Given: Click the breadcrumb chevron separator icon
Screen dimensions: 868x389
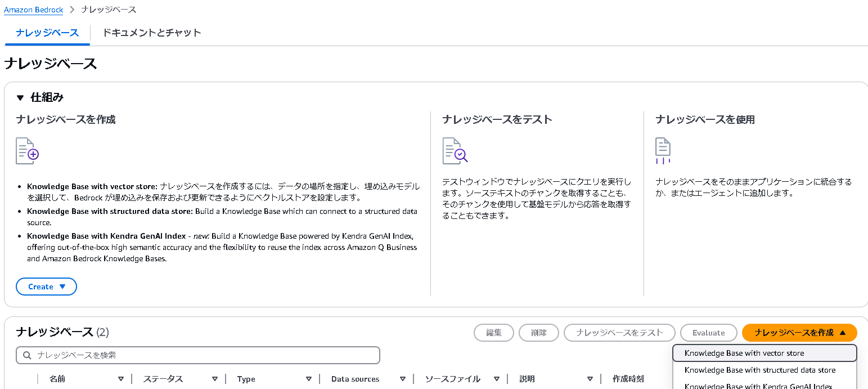Looking at the screenshot, I should point(72,10).
